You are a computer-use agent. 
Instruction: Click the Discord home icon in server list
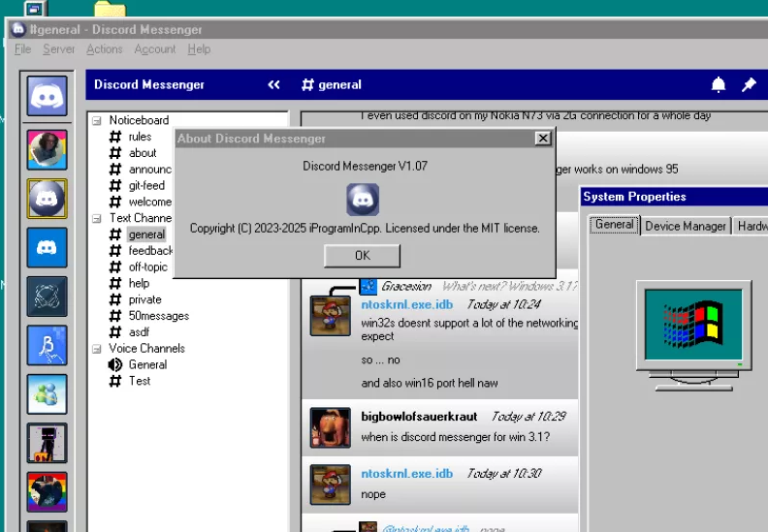click(x=47, y=96)
